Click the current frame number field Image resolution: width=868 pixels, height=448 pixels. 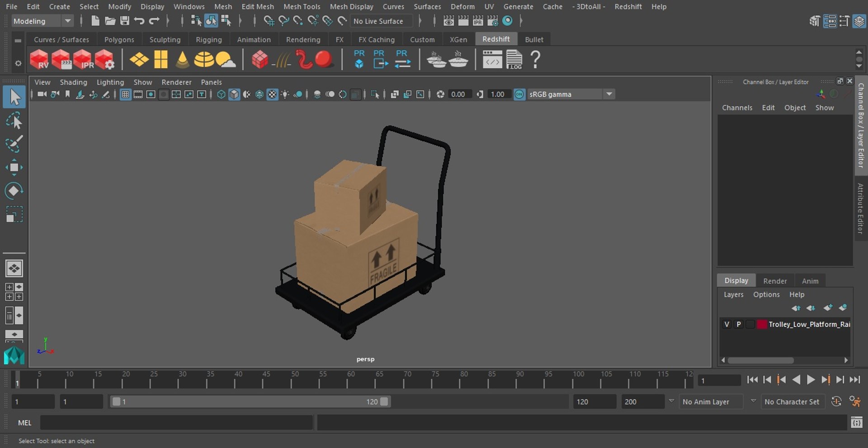(718, 381)
